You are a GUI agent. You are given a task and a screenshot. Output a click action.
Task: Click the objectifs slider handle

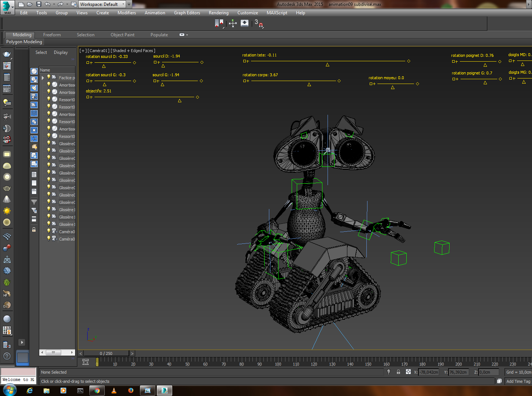(x=180, y=101)
